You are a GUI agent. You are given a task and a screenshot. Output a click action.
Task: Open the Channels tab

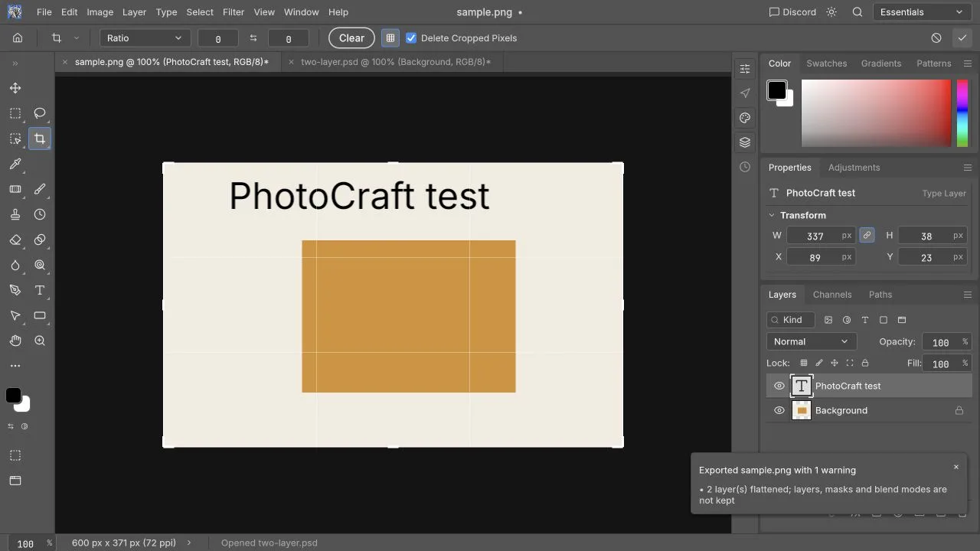(x=832, y=295)
